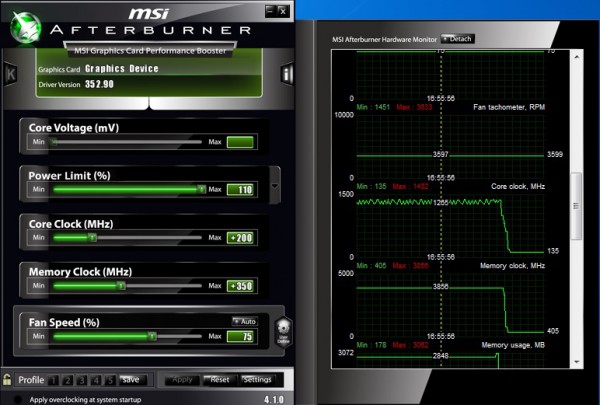The image size is (600, 405).
Task: Click the Memory usage, MB graph label
Action: tap(513, 345)
